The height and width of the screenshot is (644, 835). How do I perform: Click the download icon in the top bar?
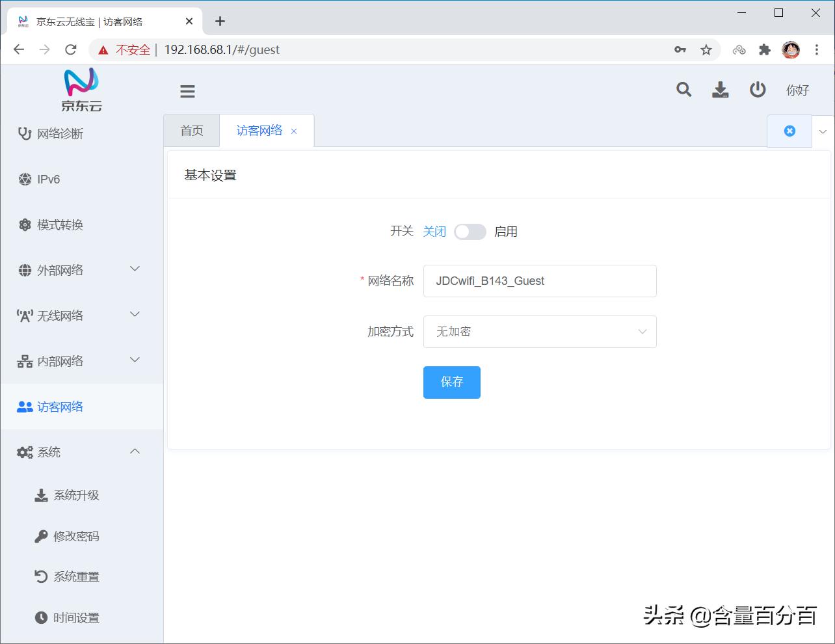click(720, 90)
